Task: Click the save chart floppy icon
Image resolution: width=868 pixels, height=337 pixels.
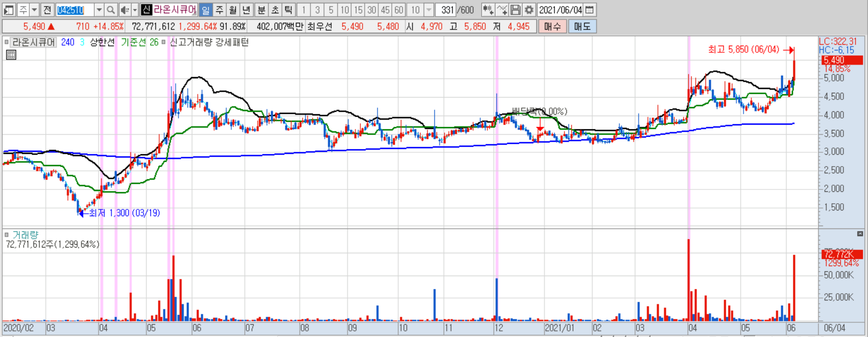Action: click(515, 10)
